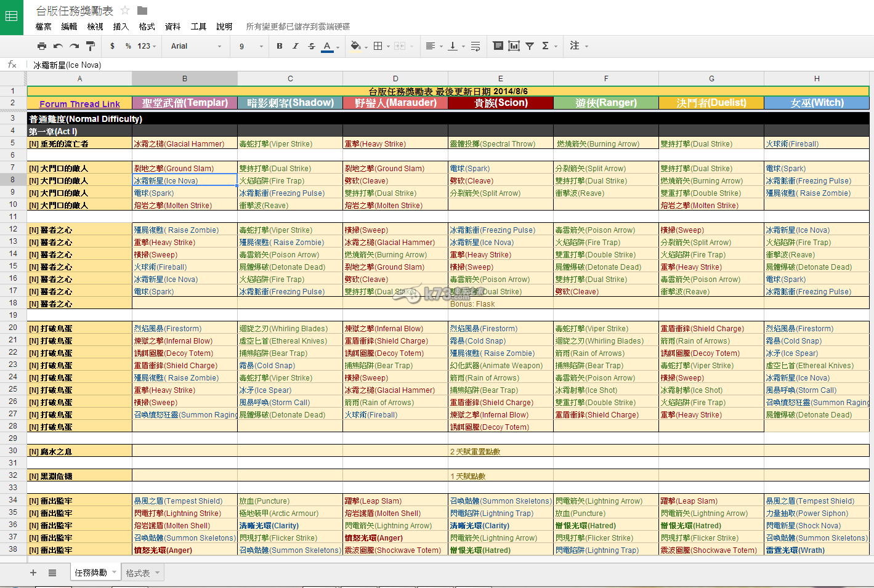Add a new sheet with plus button

click(33, 573)
